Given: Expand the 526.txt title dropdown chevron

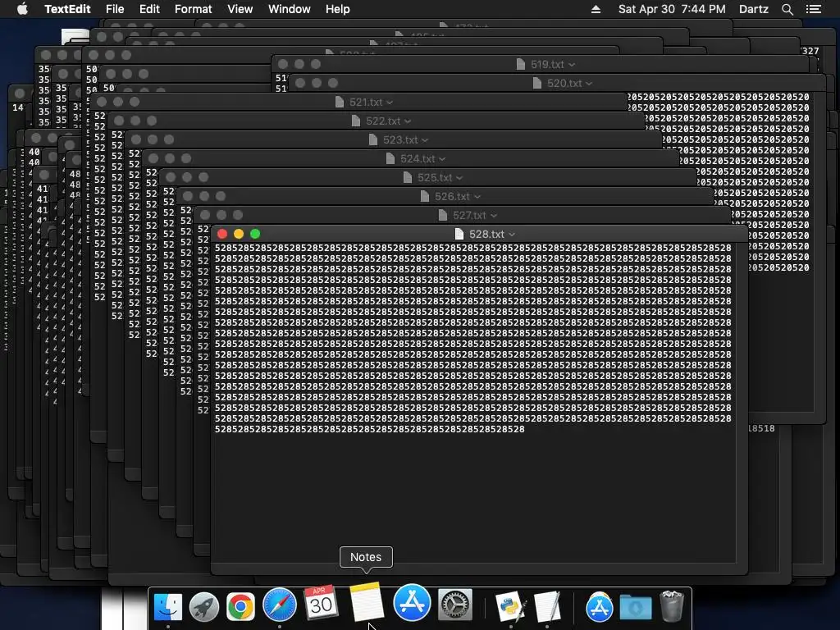Looking at the screenshot, I should pos(477,197).
